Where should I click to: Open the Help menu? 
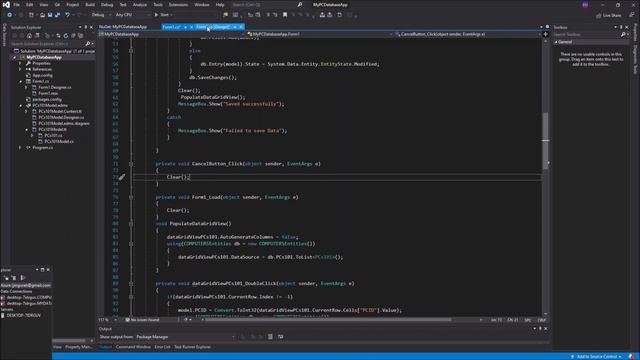(x=220, y=5)
